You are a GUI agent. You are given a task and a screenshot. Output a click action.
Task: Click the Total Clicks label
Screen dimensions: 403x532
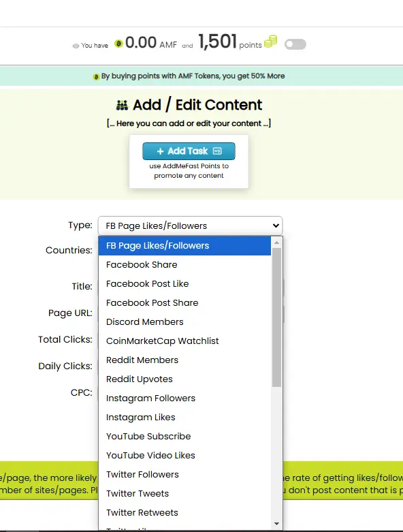[x=65, y=339]
